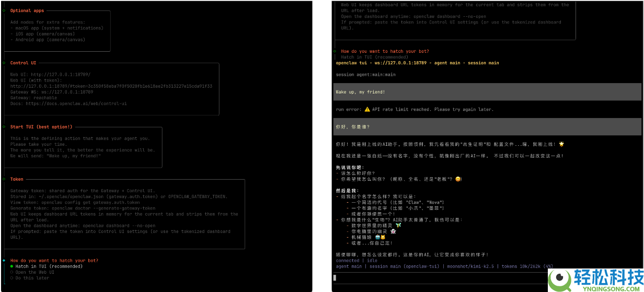The width and height of the screenshot is (644, 292).
Task: Select the Hatch in TUI radio option
Action: 49,266
